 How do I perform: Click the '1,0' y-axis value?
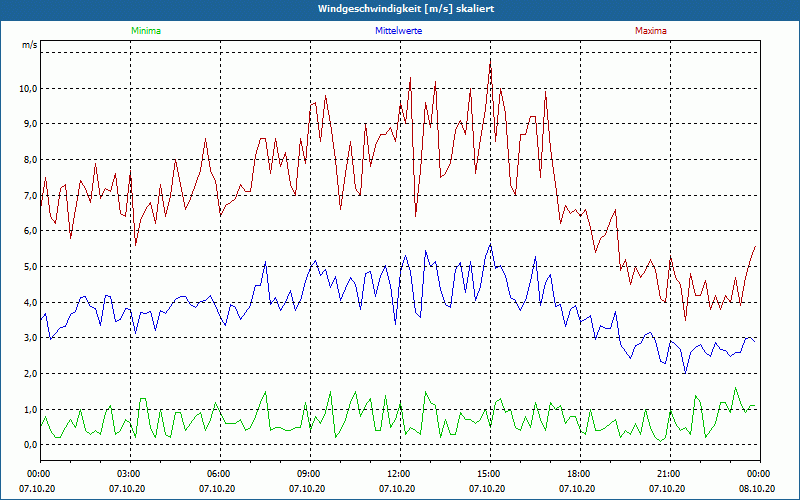tap(30, 410)
